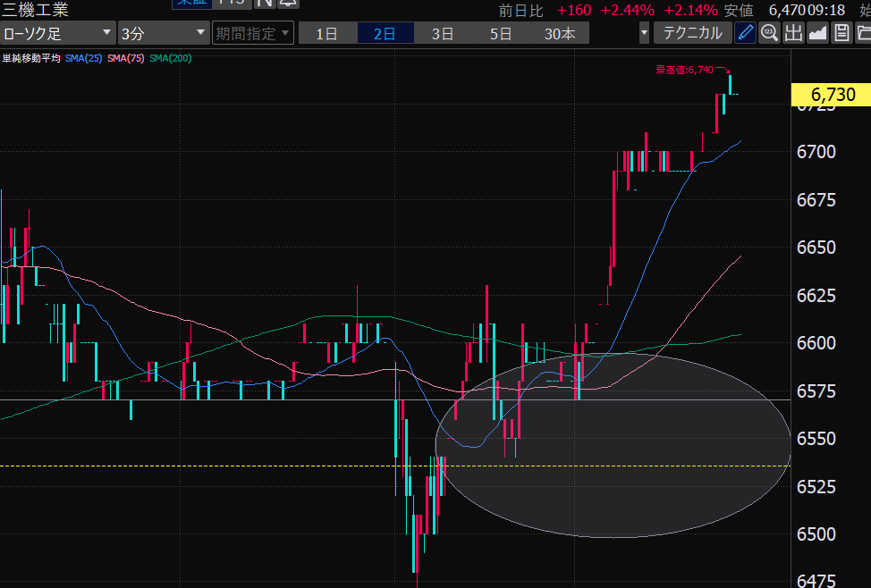Switch to the 5日 period tab
Viewport: 871px width, 588px height.
coord(501,34)
